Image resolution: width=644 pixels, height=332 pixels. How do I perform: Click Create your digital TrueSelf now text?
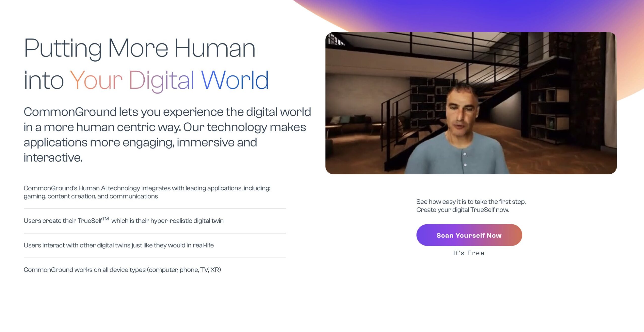[463, 210]
